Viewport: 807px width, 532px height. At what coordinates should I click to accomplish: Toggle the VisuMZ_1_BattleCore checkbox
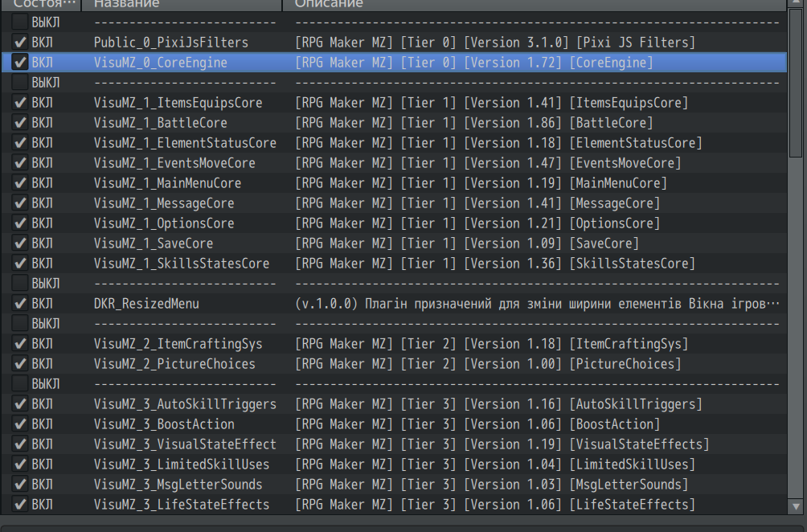(x=20, y=122)
